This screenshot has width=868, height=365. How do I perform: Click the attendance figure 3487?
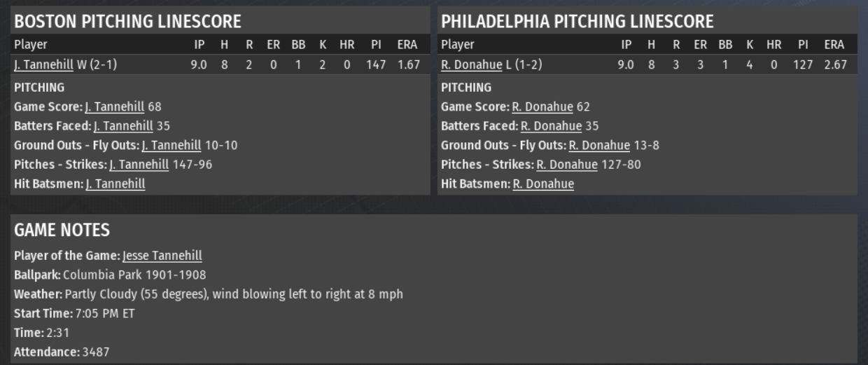[x=96, y=352]
